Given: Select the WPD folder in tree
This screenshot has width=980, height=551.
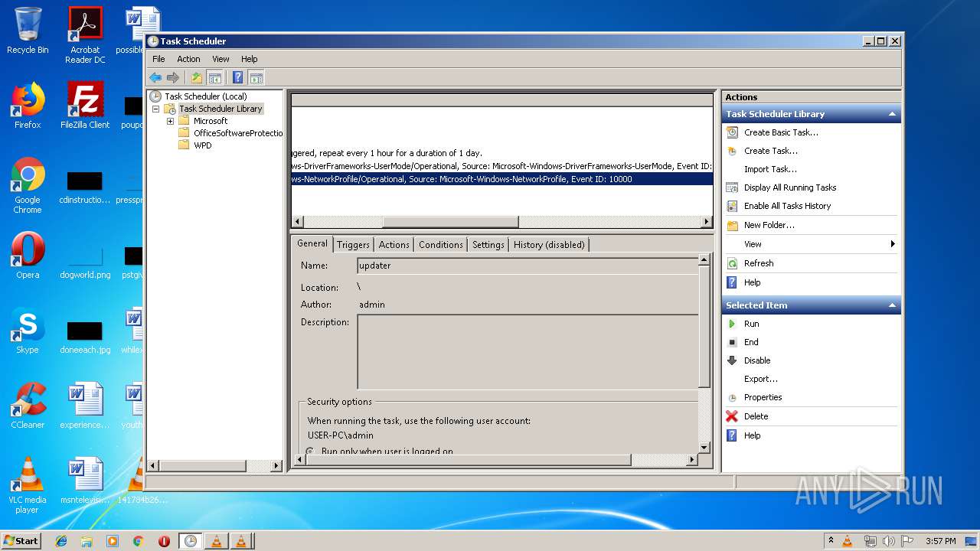Looking at the screenshot, I should tap(203, 145).
